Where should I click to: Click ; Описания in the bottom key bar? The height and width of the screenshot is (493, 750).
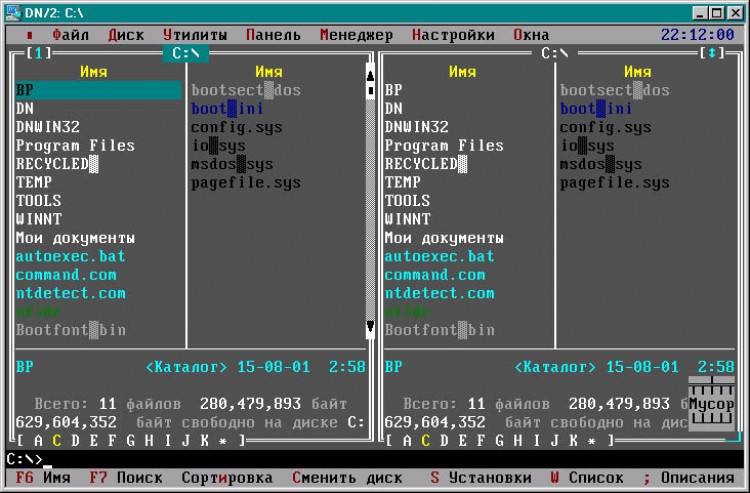pos(688,478)
